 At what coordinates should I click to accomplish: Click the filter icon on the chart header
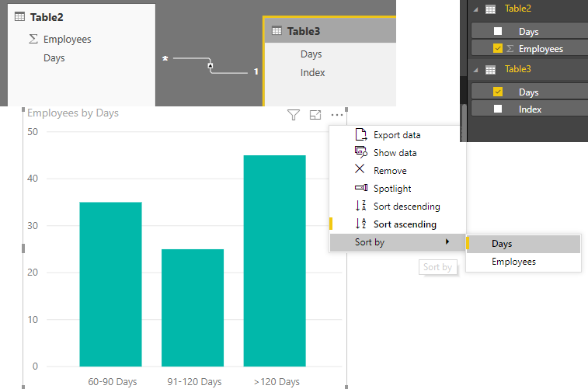point(294,115)
